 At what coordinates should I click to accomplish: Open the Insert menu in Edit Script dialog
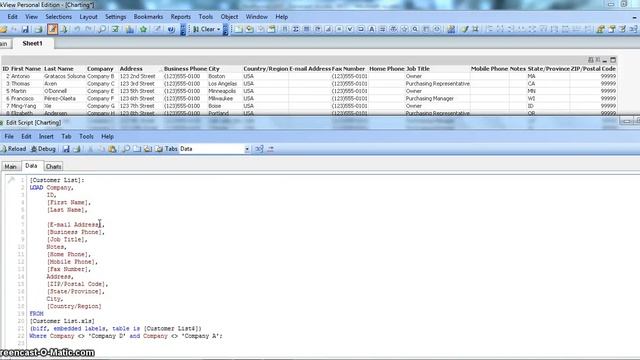(46, 136)
